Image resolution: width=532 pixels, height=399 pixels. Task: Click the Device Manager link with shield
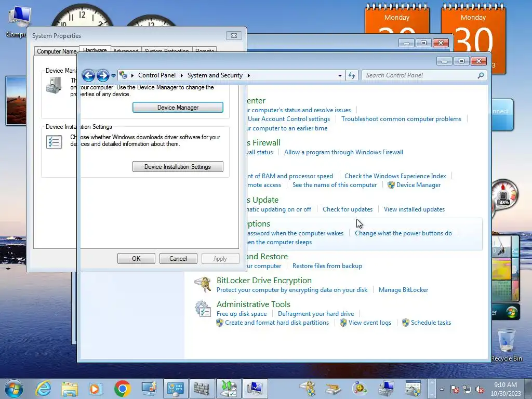(x=418, y=185)
